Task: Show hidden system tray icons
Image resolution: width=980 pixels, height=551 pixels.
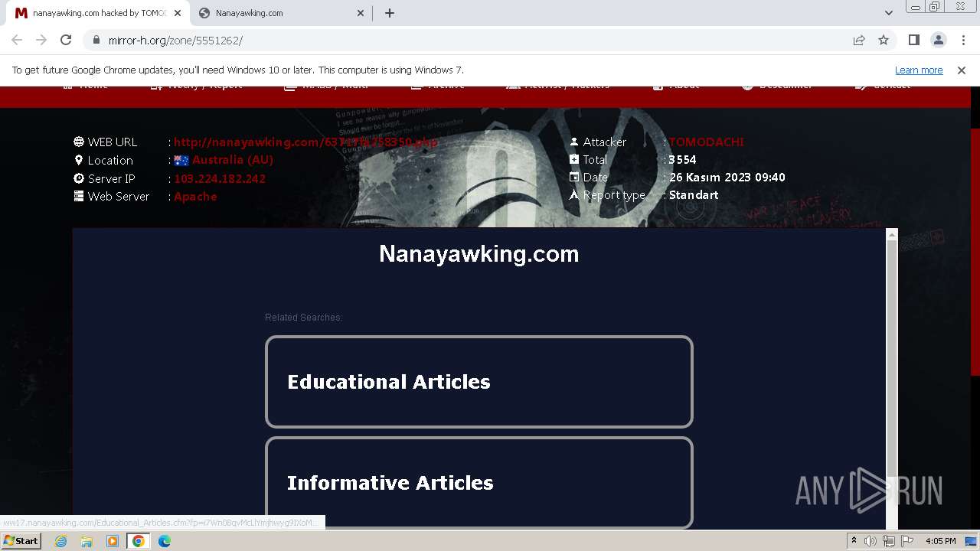Action: 854,541
